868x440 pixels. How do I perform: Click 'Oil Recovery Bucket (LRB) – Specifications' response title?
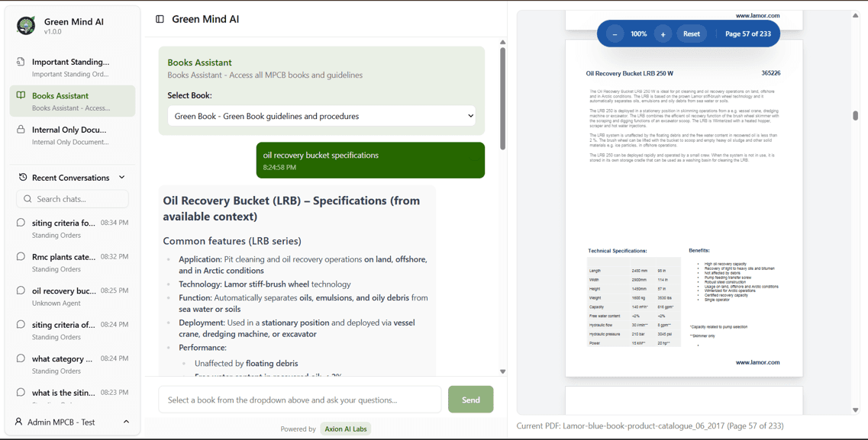pos(291,208)
